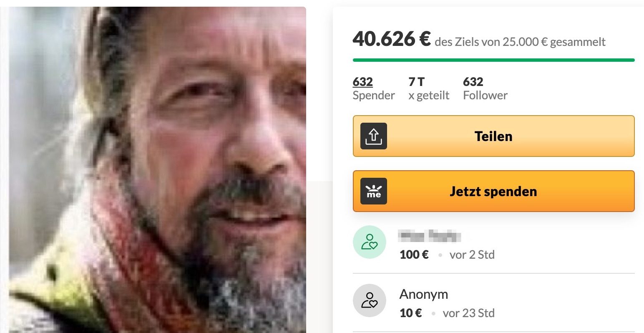Click the 'vor 2 Std' timestamp
This screenshot has height=333, width=644.
pos(472,255)
